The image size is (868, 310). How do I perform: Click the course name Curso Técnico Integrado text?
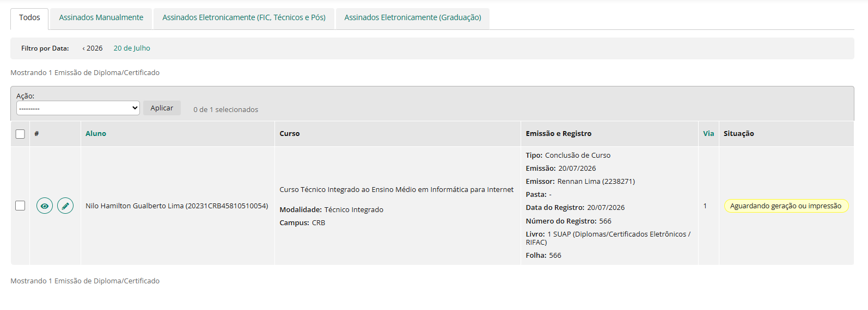[x=396, y=190]
